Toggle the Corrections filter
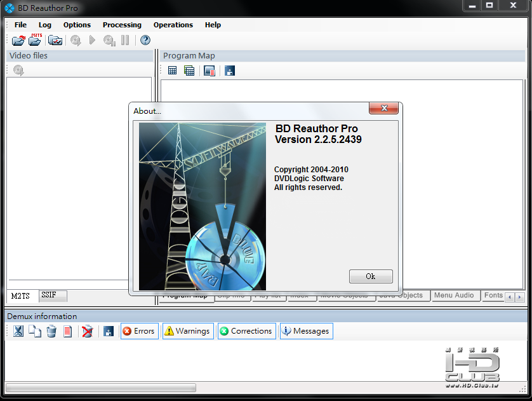Image resolution: width=532 pixels, height=401 pixels. [x=247, y=331]
